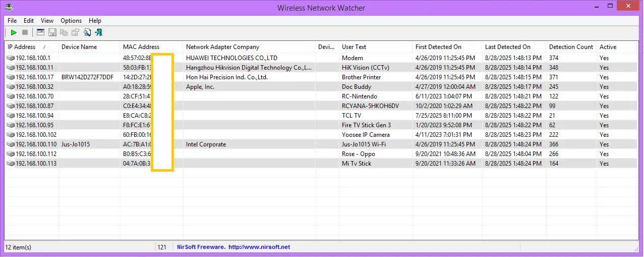Click the Find magnifier icon

coord(87,32)
